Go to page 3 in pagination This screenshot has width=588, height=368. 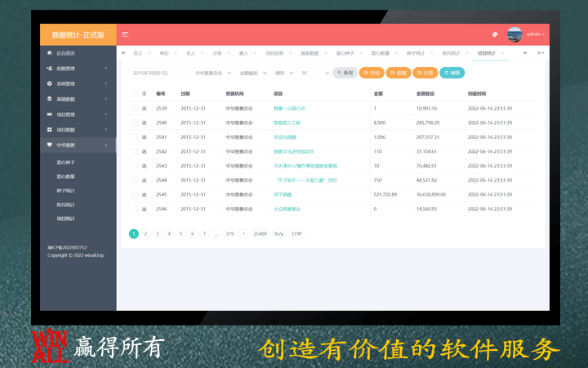tap(158, 234)
